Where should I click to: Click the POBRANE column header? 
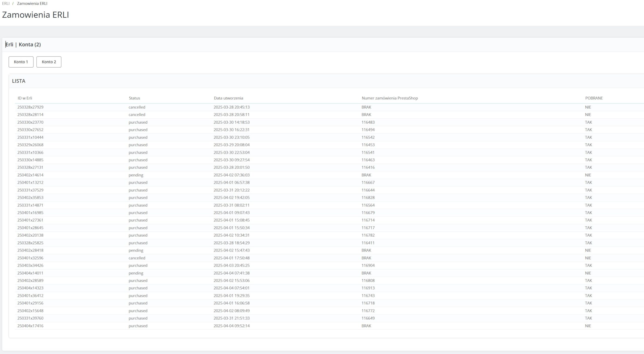click(594, 98)
